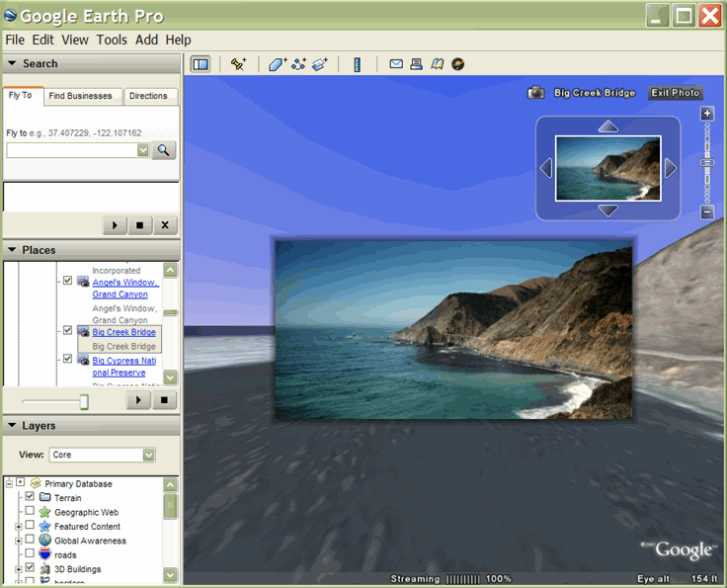The width and height of the screenshot is (727, 588).
Task: Click the search magnifying glass button
Action: point(164,150)
